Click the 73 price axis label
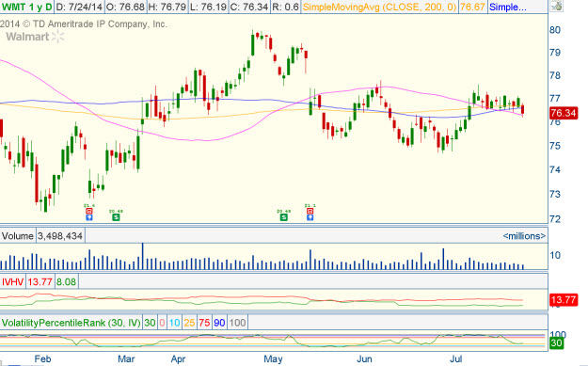Screen dimensions: 588x366 555,194
